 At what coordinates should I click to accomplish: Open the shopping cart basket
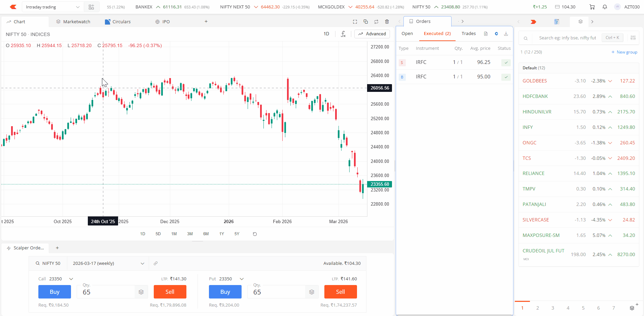pos(592,7)
